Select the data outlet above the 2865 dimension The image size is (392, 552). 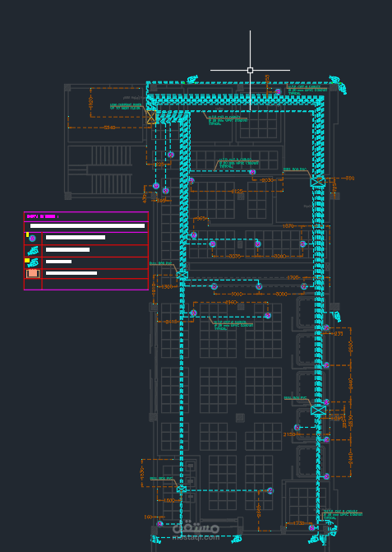click(x=270, y=490)
